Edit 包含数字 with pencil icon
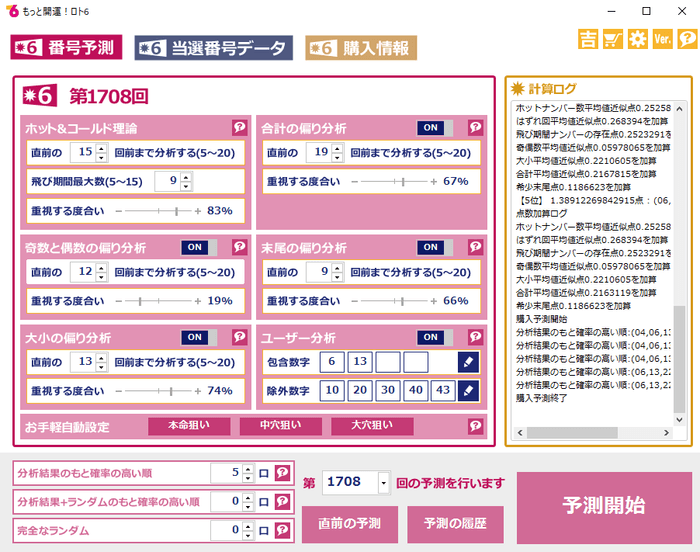 [x=468, y=362]
